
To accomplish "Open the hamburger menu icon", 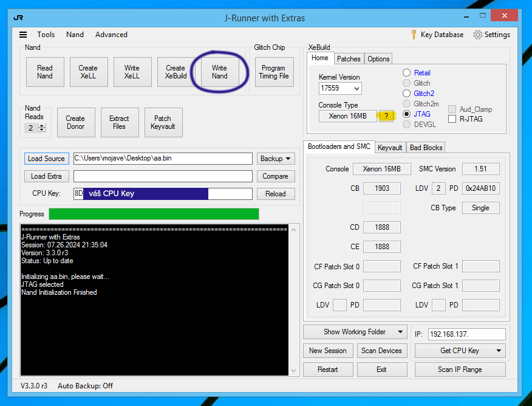I will (x=23, y=35).
